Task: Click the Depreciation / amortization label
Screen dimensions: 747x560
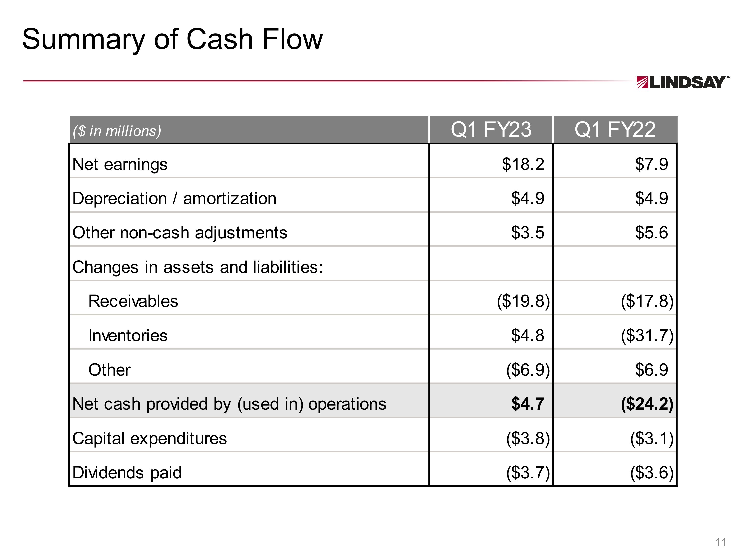Action: (174, 198)
